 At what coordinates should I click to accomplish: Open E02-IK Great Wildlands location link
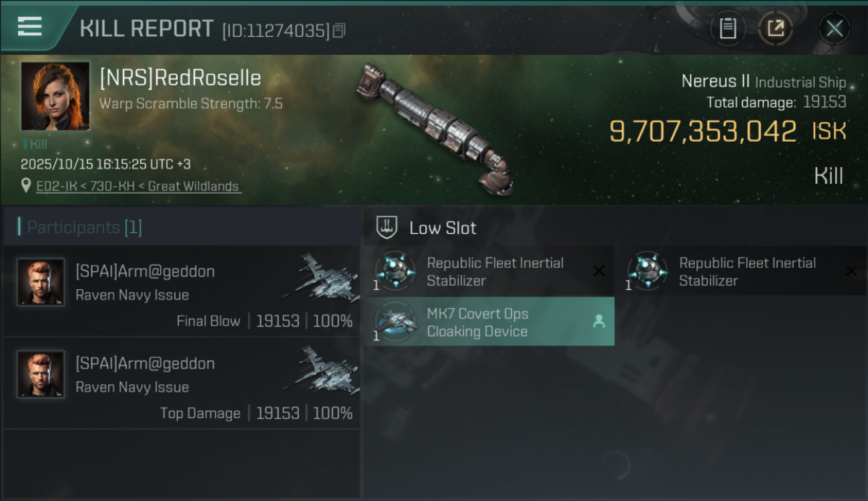[138, 186]
